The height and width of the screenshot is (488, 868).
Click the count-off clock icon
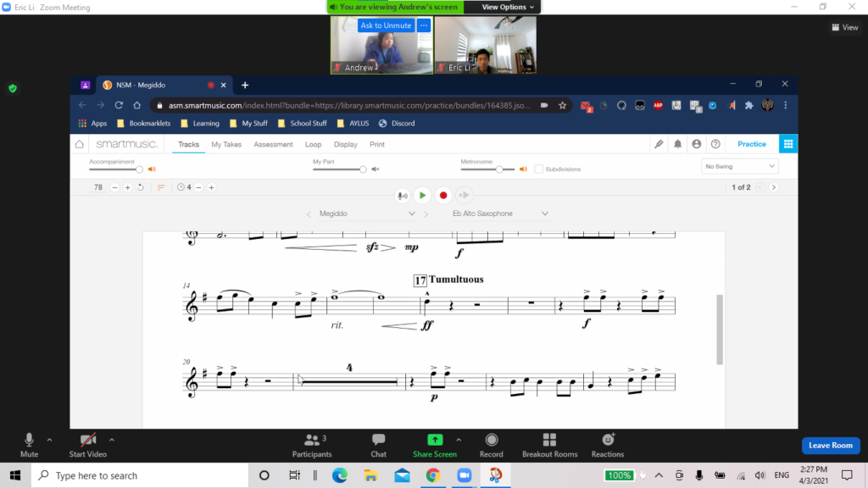tap(181, 187)
